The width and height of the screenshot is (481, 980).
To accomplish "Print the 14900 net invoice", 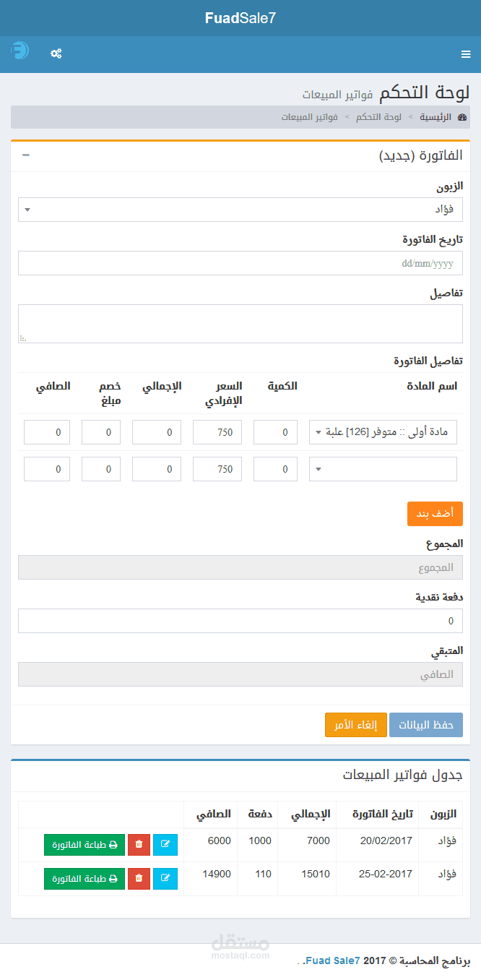I will [x=84, y=878].
